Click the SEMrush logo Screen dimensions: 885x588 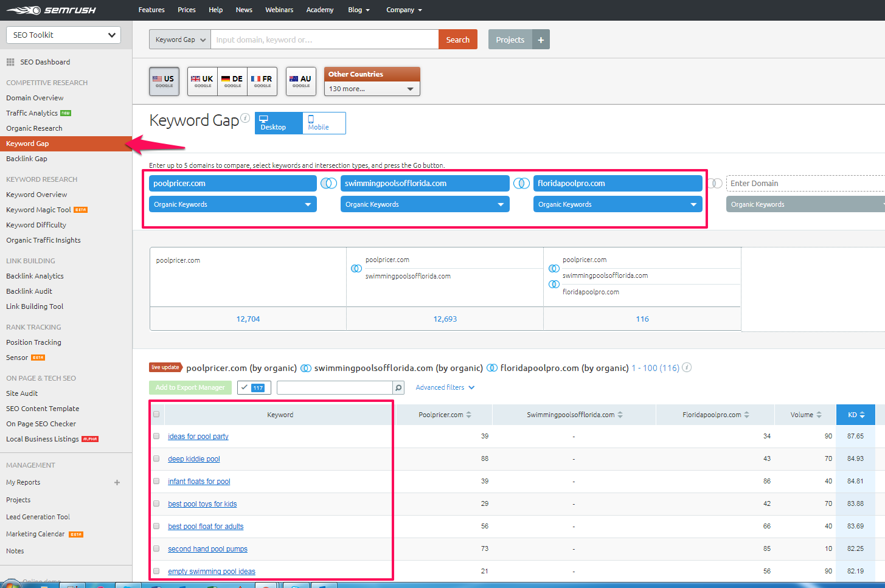coord(51,10)
